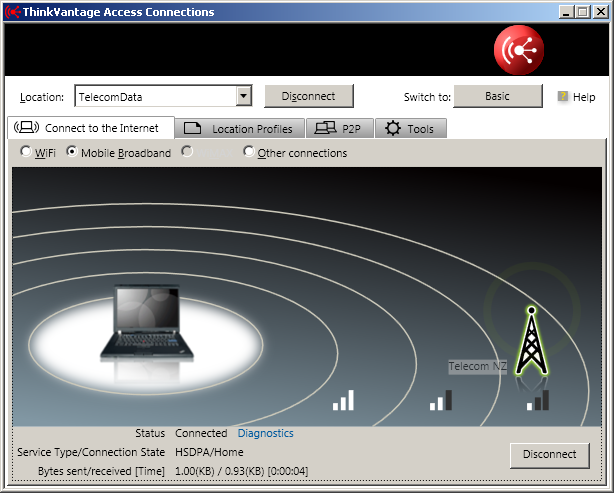Image resolution: width=614 pixels, height=493 pixels.
Task: Click the red Access Connections logo icon
Action: tap(519, 50)
